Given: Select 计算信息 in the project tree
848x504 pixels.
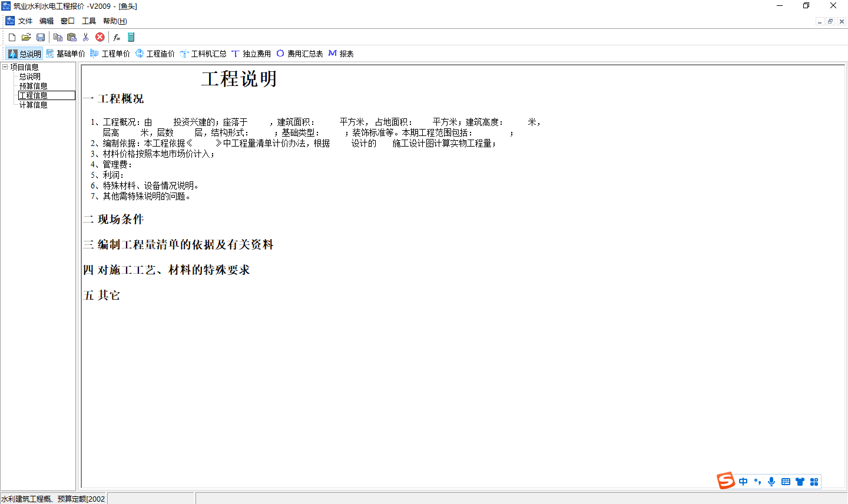Looking at the screenshot, I should point(33,105).
